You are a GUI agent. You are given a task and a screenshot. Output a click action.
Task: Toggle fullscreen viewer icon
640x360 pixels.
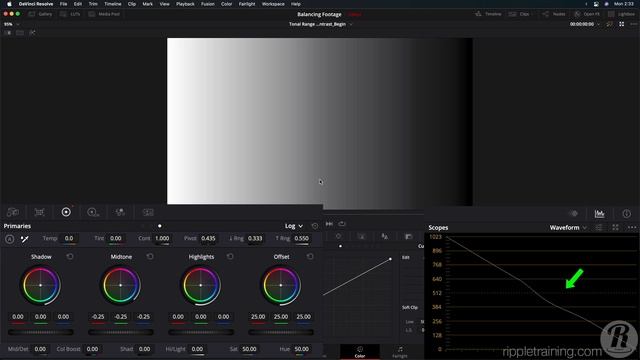622,24
